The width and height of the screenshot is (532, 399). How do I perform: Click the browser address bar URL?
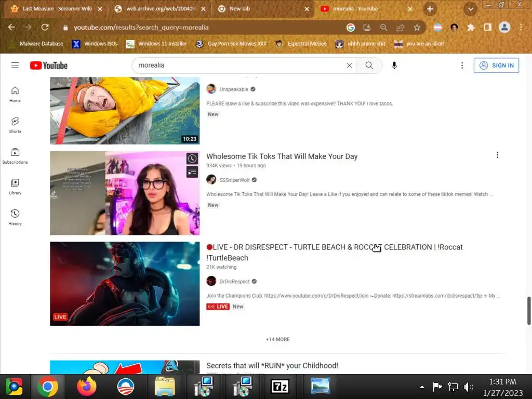[141, 28]
